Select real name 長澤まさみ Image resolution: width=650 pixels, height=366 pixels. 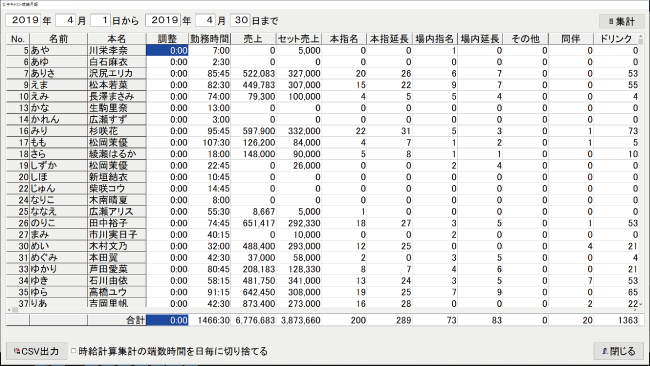[x=116, y=97]
